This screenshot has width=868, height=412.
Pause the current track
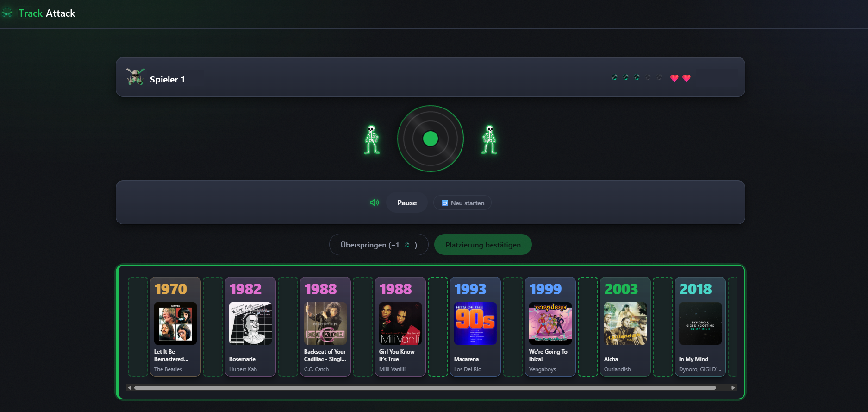click(x=407, y=203)
